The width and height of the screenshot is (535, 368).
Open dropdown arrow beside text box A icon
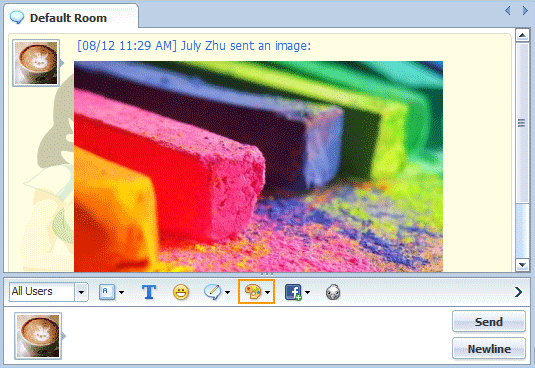pos(121,292)
